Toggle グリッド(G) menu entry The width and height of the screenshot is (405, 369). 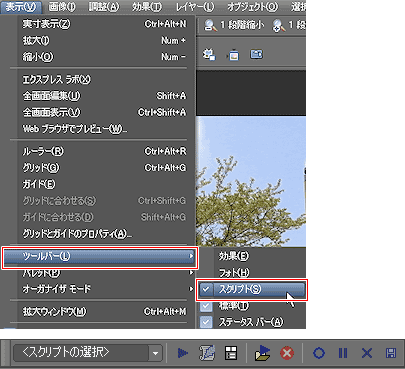100,168
